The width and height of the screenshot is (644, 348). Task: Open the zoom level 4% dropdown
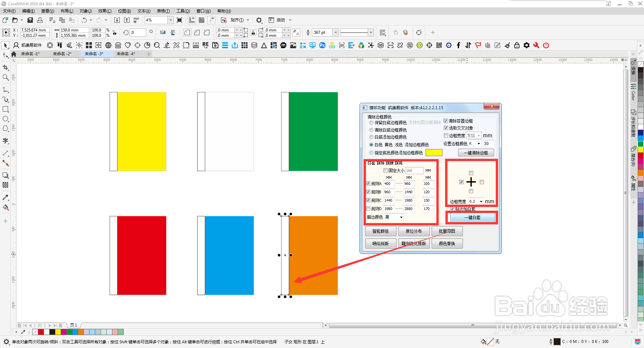170,20
